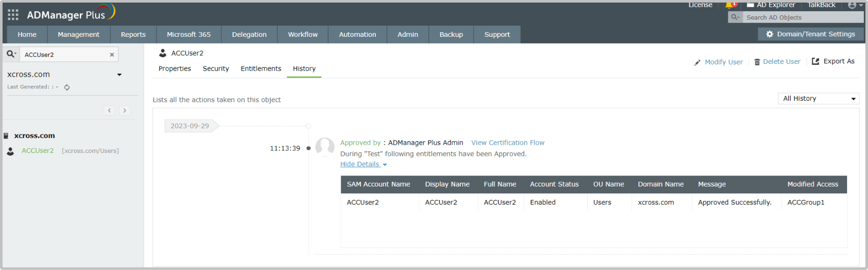868x270 pixels.
Task: Click the user icon beside ACCUser2 heading
Action: pyautogui.click(x=163, y=53)
